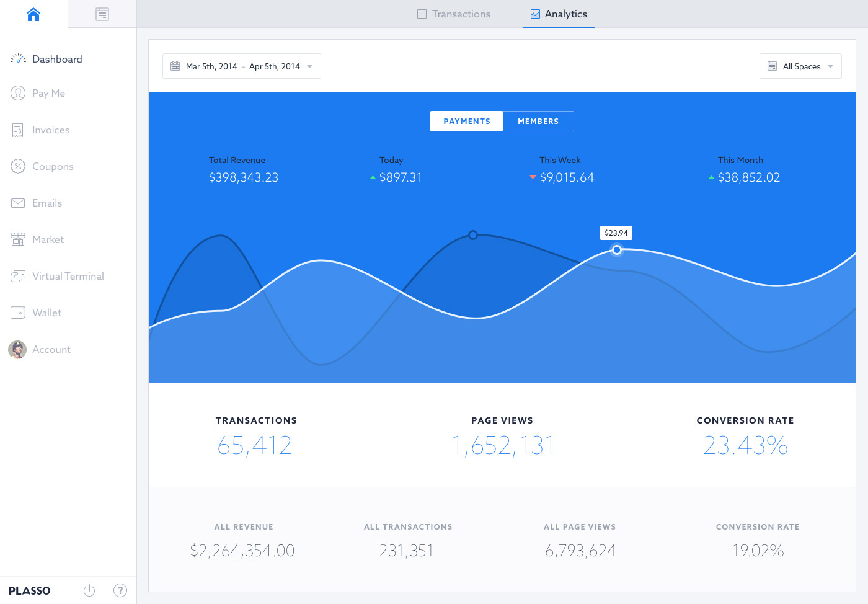Image resolution: width=868 pixels, height=604 pixels.
Task: Click the Apr 5th, 2014 end date
Action: [x=275, y=66]
